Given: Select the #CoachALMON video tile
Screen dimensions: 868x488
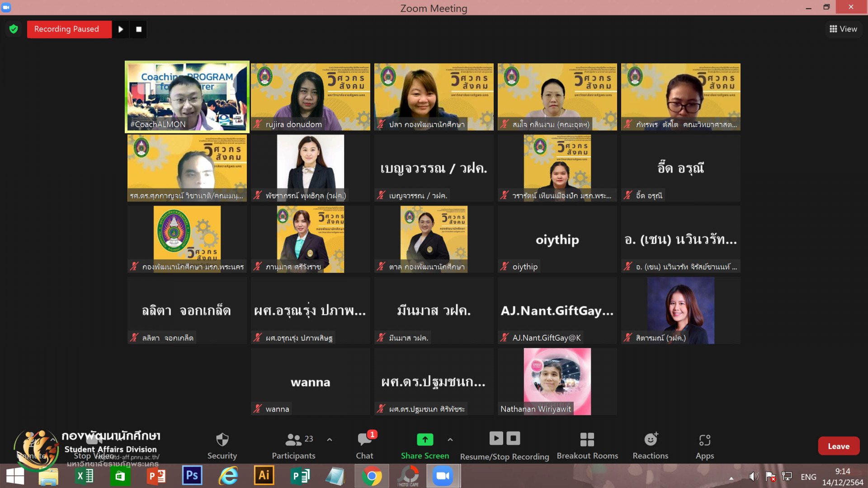Looking at the screenshot, I should pyautogui.click(x=187, y=97).
